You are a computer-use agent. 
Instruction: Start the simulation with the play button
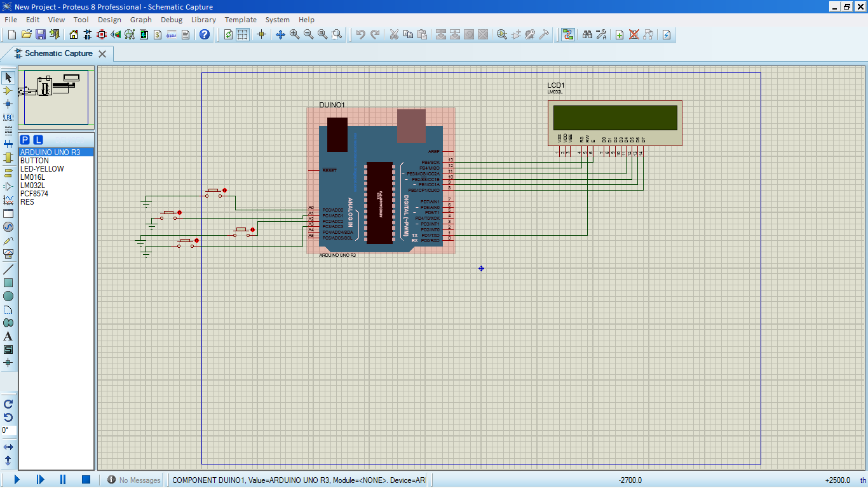point(17,480)
